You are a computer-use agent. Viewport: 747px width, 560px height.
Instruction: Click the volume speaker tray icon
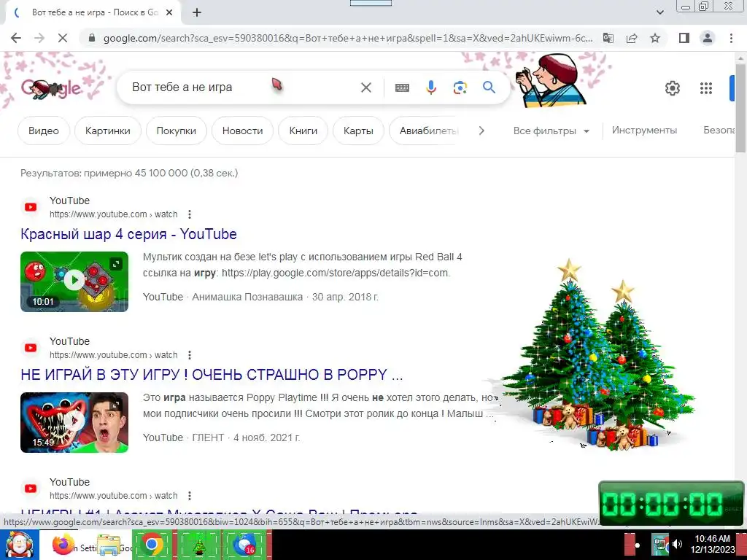point(677,544)
